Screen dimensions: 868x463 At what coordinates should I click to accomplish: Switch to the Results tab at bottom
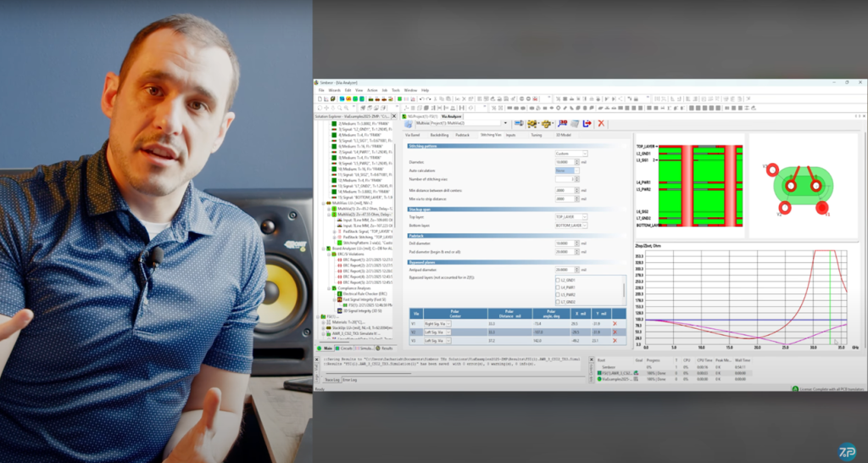(386, 348)
